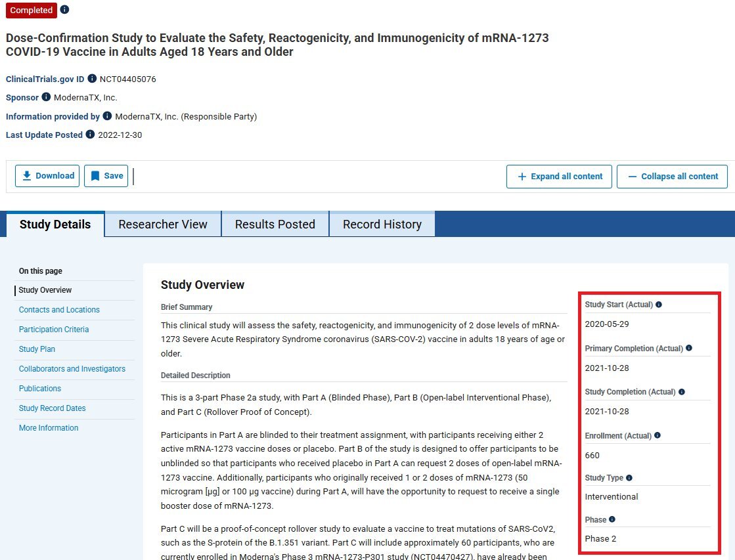Click the study start date 2020-05-29

pos(606,324)
